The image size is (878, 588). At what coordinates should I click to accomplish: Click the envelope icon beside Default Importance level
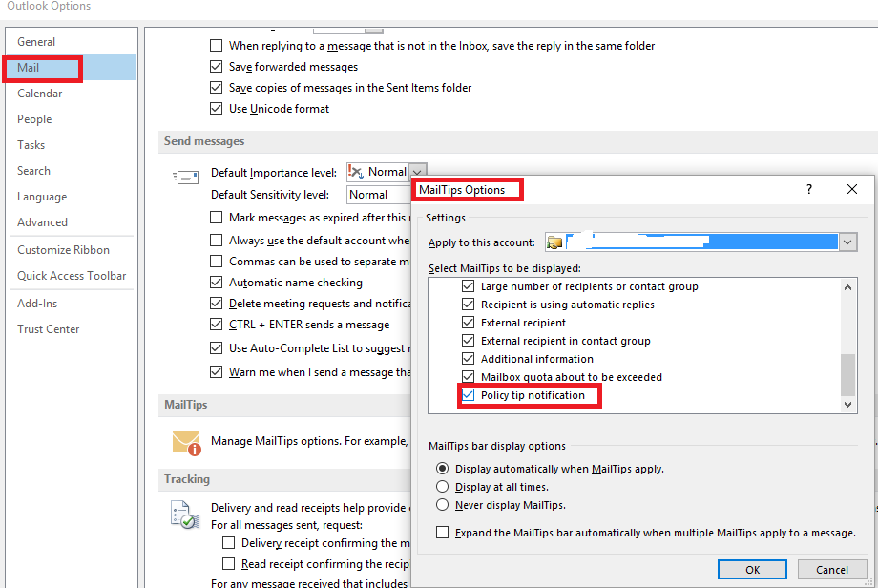tap(186, 177)
